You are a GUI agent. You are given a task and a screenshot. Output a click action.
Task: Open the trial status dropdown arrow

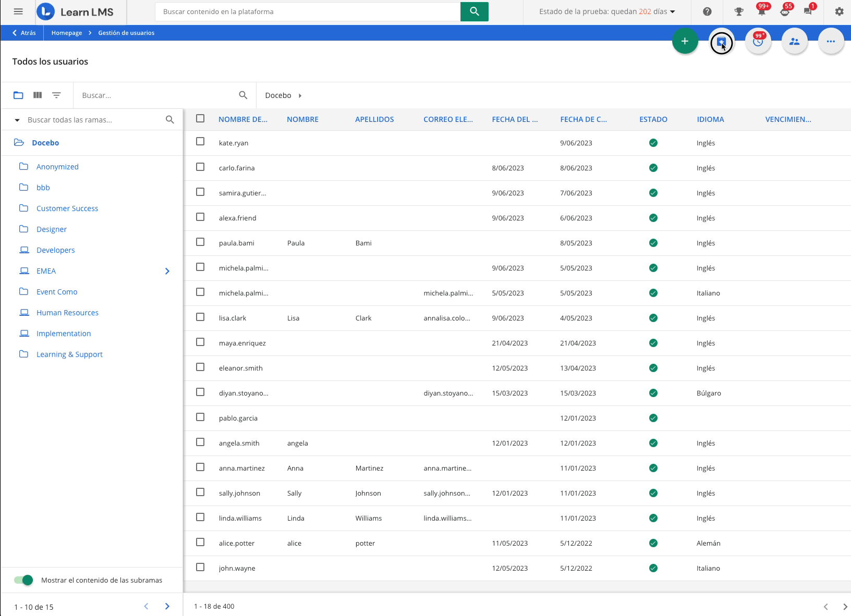pyautogui.click(x=673, y=12)
